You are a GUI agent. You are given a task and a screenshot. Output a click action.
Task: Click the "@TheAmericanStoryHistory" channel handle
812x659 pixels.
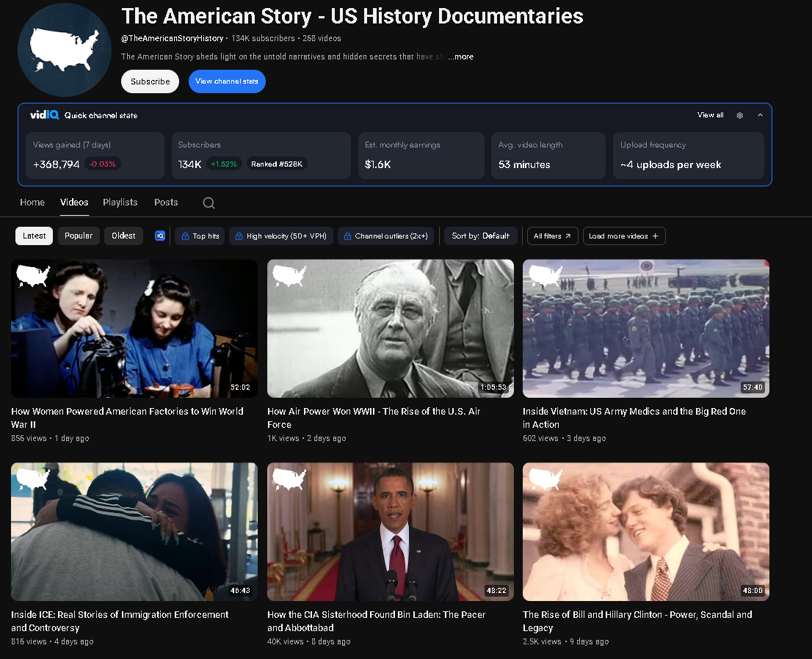[x=172, y=38]
